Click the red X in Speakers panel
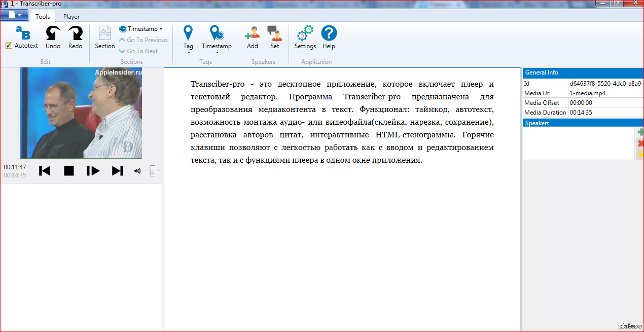The height and width of the screenshot is (332, 644). [x=640, y=143]
